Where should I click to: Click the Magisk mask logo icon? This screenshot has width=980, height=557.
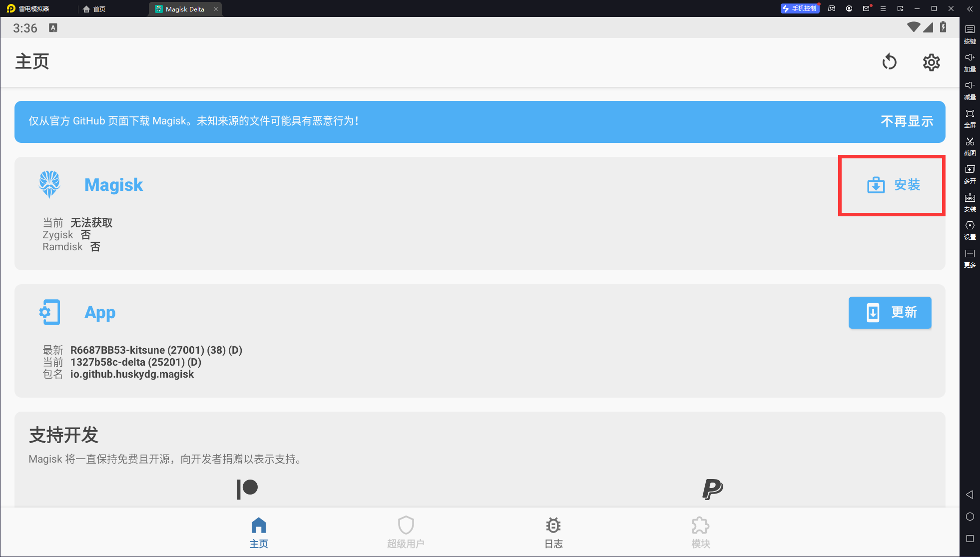point(49,184)
